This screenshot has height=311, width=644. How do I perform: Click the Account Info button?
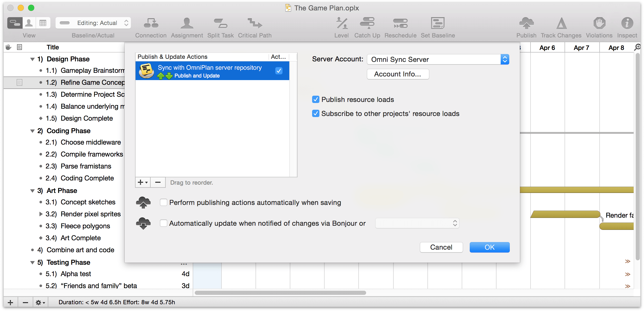[397, 74]
